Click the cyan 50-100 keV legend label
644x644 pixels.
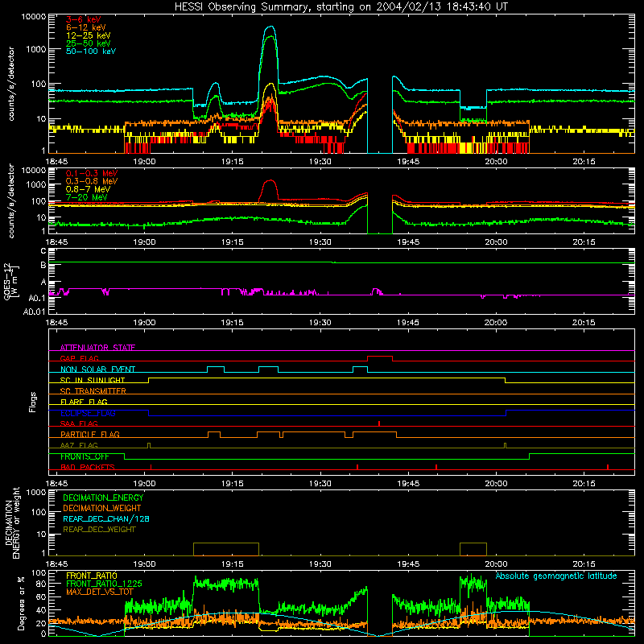click(x=91, y=51)
